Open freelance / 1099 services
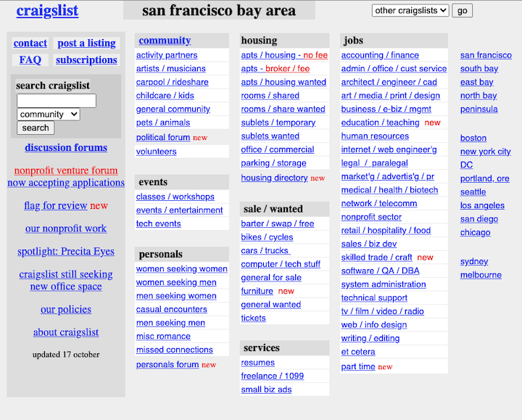The image size is (522, 420). pyautogui.click(x=273, y=376)
